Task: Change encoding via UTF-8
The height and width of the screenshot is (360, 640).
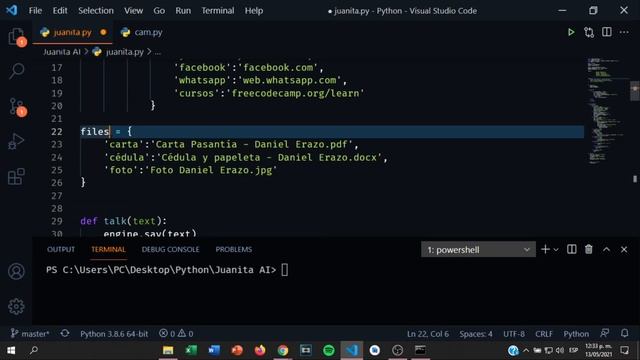Action: (514, 333)
